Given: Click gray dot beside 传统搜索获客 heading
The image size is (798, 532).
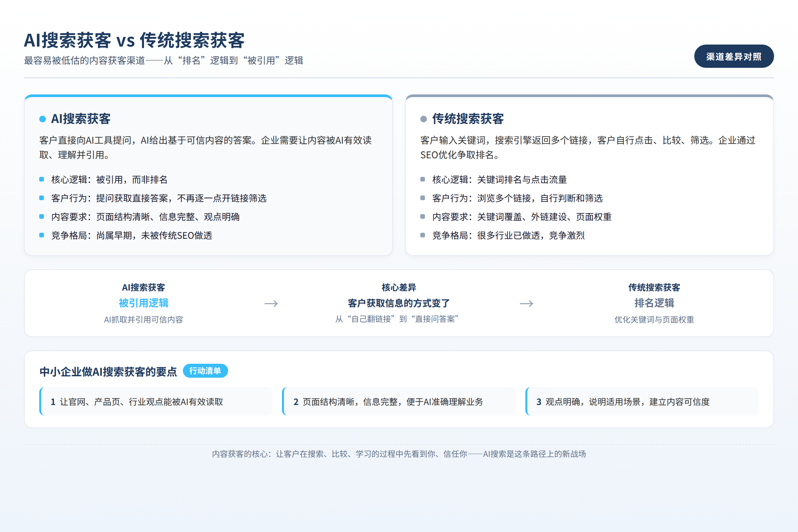Looking at the screenshot, I should pos(423,119).
